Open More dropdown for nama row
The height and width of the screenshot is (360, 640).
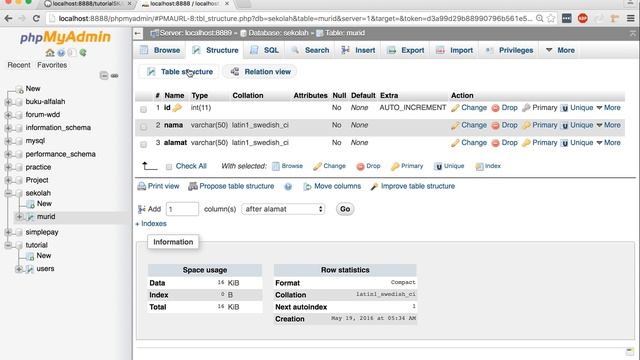point(608,125)
